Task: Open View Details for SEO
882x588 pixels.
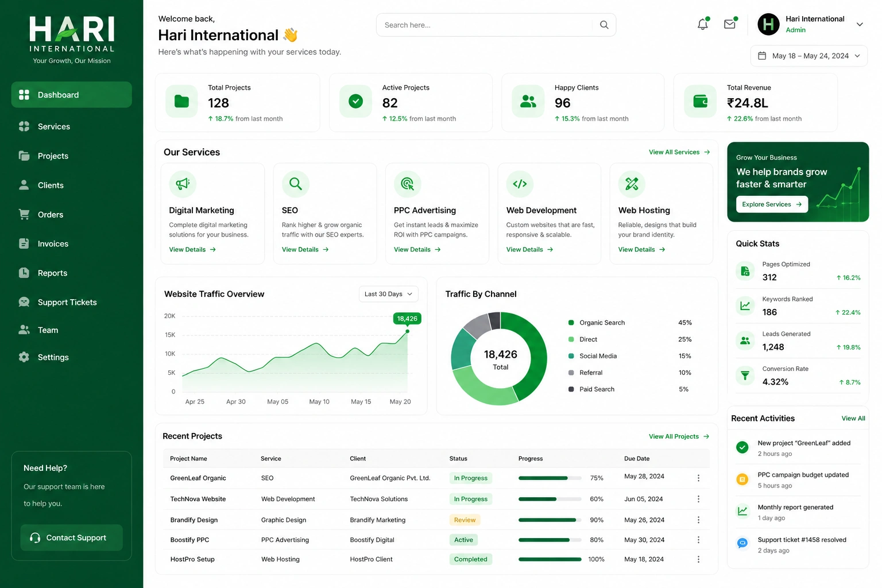Action: 305,250
